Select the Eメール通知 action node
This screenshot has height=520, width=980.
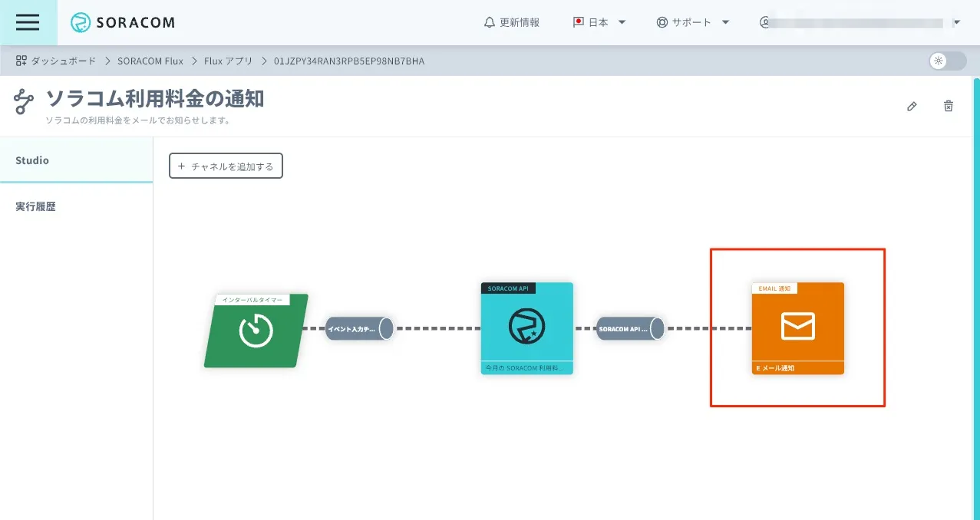(x=797, y=328)
